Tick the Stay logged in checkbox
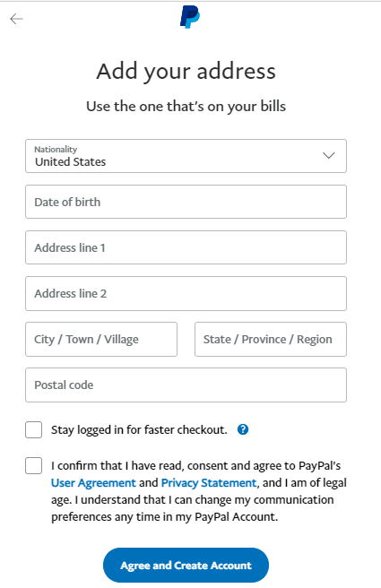The width and height of the screenshot is (381, 588). (34, 429)
